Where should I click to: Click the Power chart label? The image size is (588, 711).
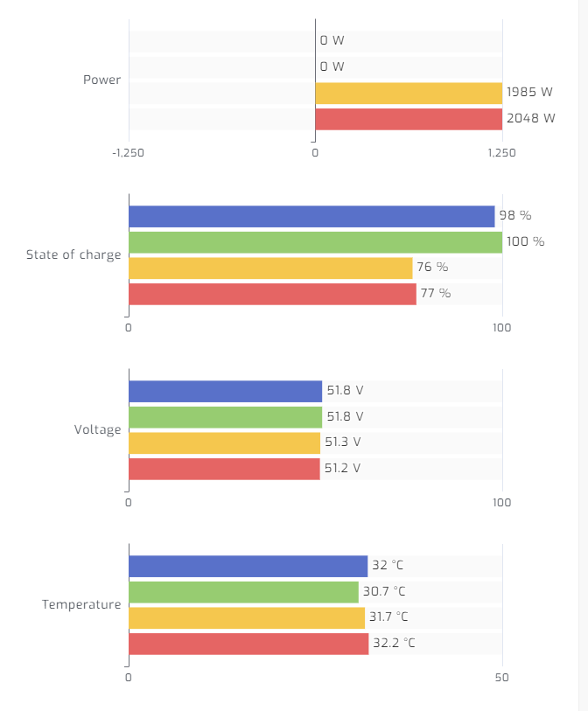(101, 80)
